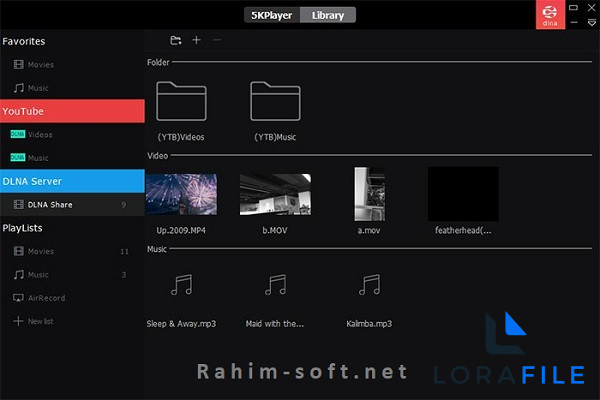Open Music playlist with 3 items
This screenshot has height=400, width=600.
[72, 275]
